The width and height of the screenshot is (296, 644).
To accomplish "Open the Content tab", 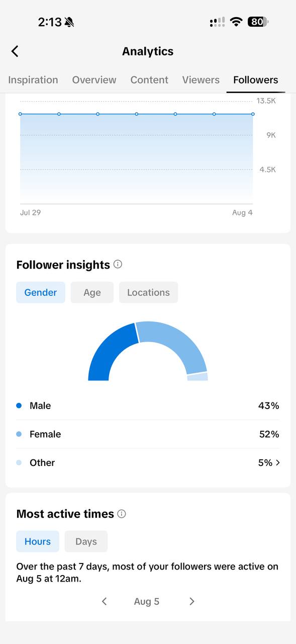I will click(x=149, y=80).
